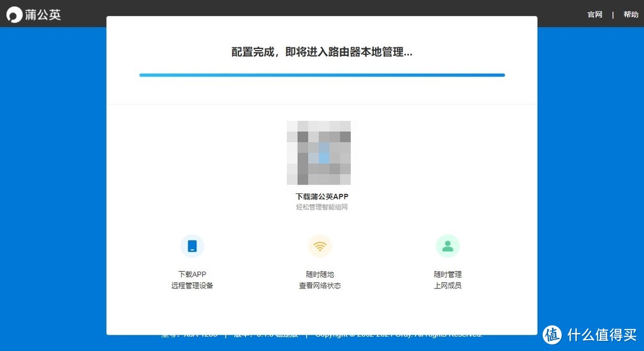Click the 蒲公英 dandelion logo icon

pos(14,13)
